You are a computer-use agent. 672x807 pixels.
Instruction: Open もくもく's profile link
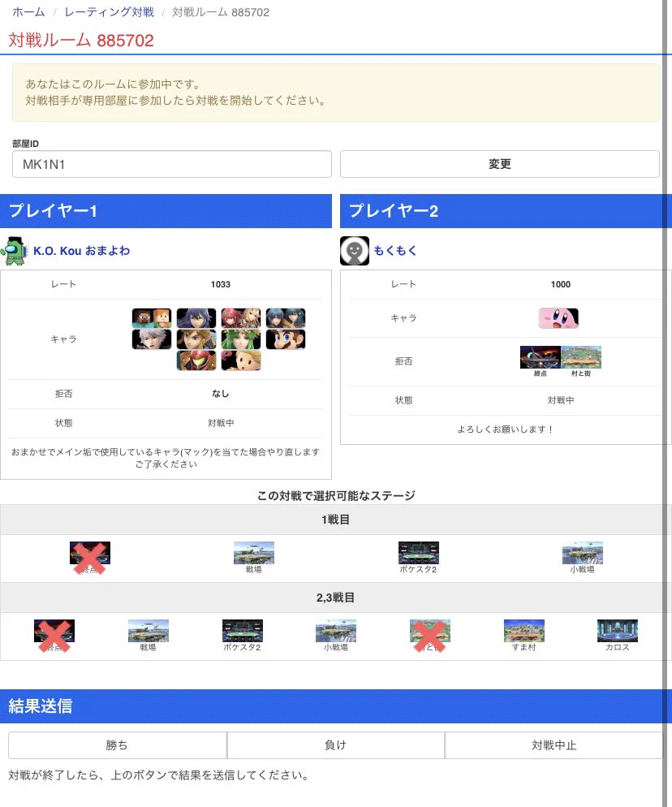pos(395,251)
